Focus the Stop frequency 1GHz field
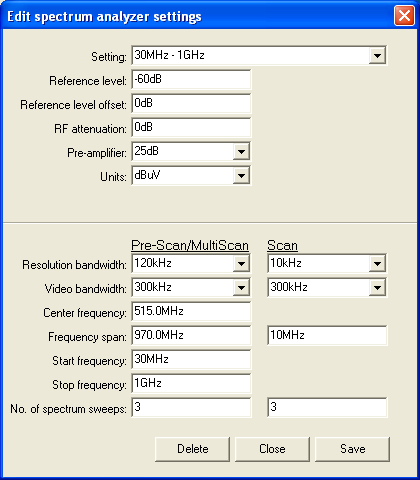Viewport: 420px width, 480px height. 191,383
